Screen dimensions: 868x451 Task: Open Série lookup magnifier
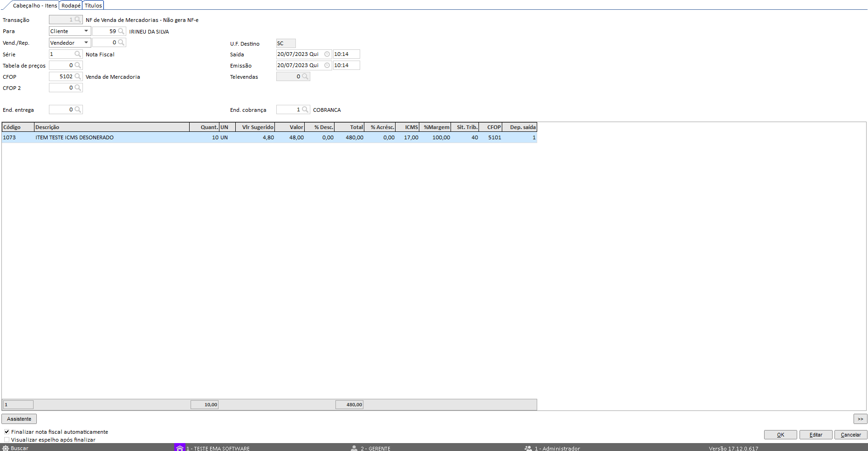click(x=78, y=54)
